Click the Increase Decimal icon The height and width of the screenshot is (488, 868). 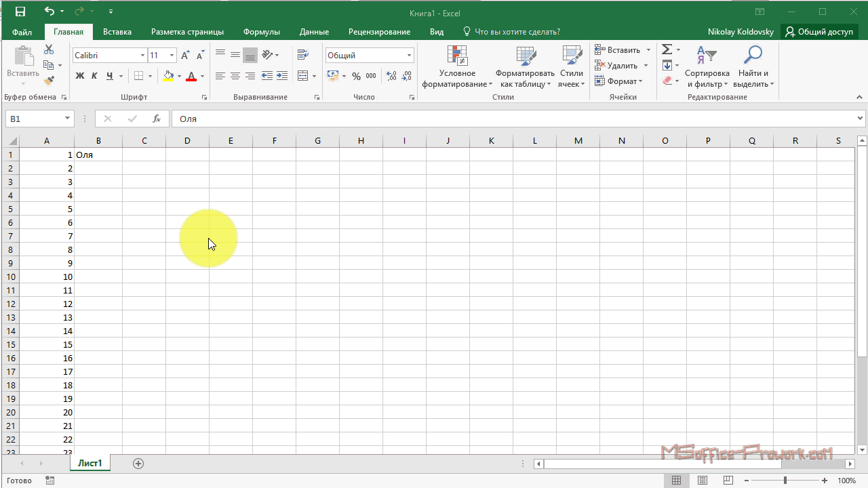coord(392,76)
